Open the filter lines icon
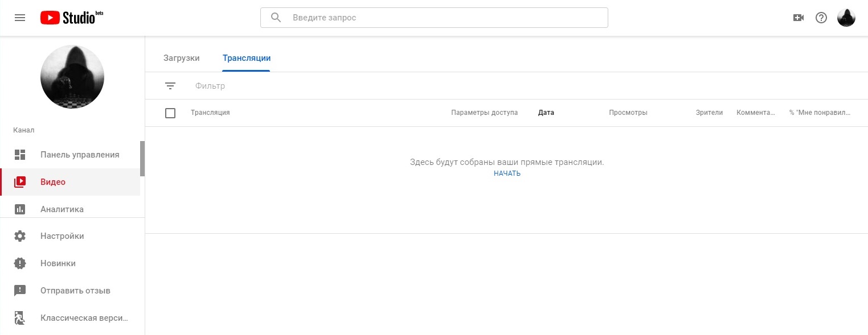 (x=170, y=86)
